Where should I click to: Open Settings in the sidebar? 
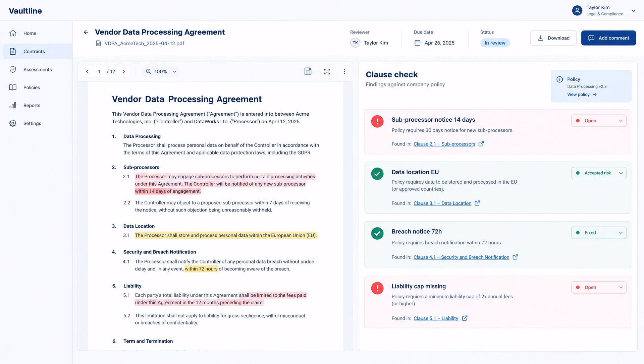[x=38, y=123]
